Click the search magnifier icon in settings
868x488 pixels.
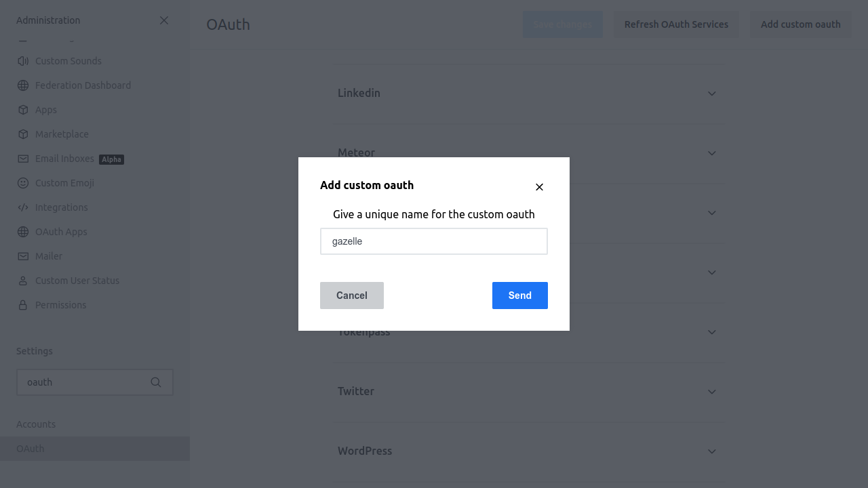156,382
